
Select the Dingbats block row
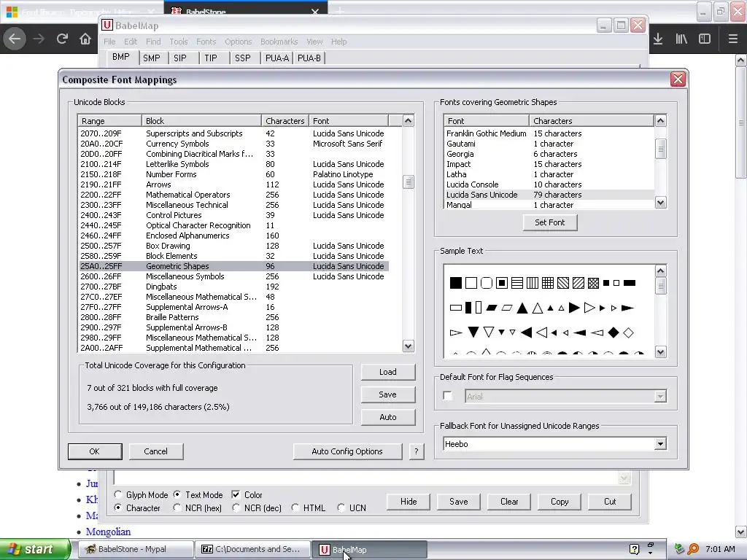[233, 287]
